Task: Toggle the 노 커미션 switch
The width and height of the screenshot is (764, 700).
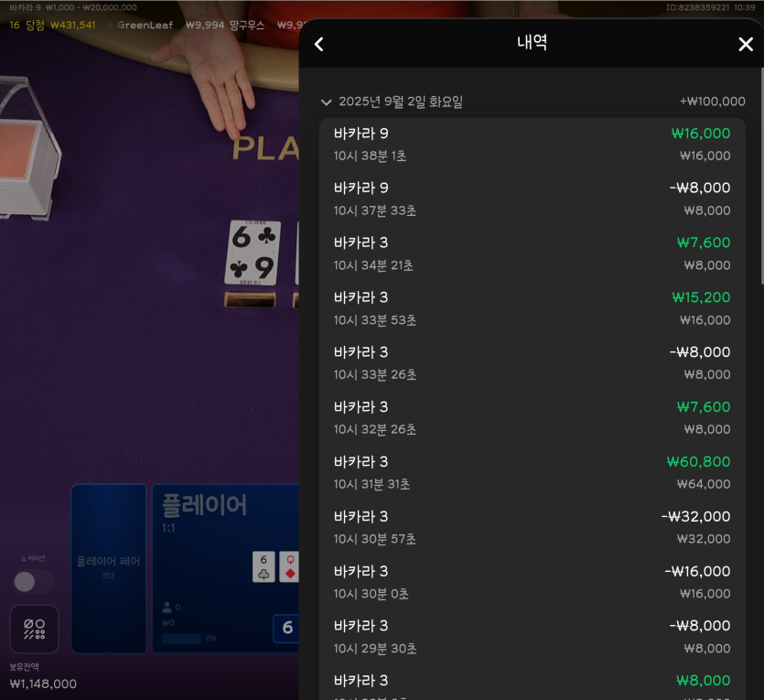Action: (33, 581)
